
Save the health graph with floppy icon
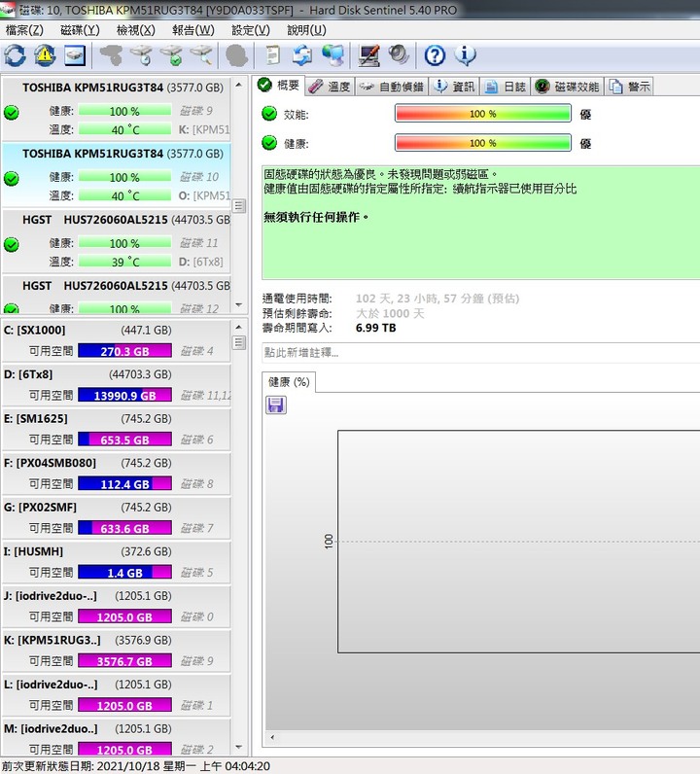click(276, 405)
